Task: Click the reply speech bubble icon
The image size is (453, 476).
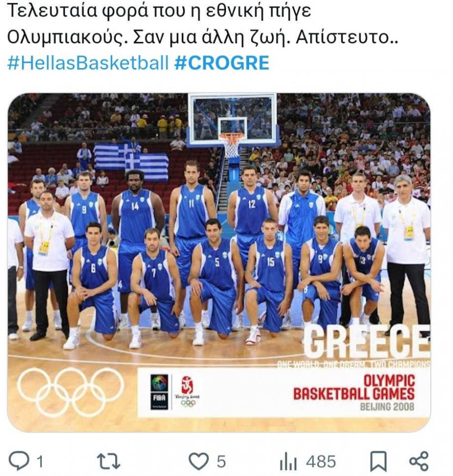Action: (x=20, y=461)
